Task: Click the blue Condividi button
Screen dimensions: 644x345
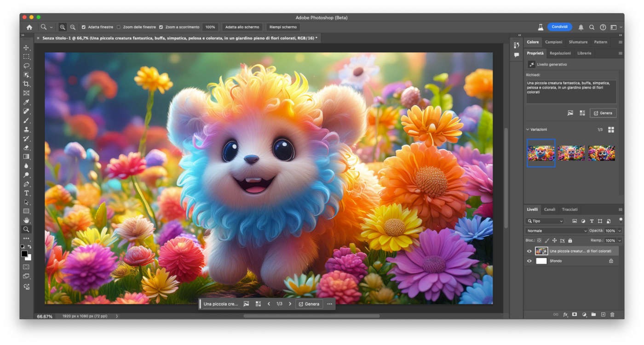Action: pyautogui.click(x=559, y=27)
